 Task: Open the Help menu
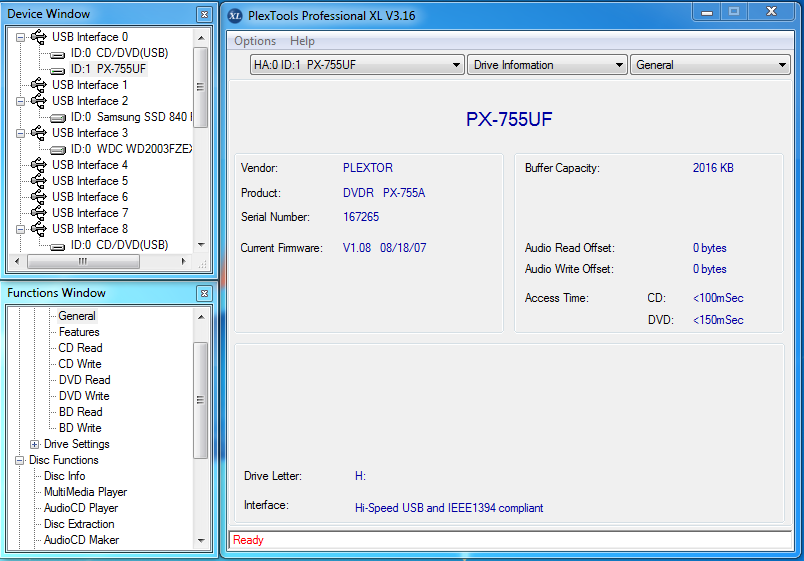pos(302,41)
